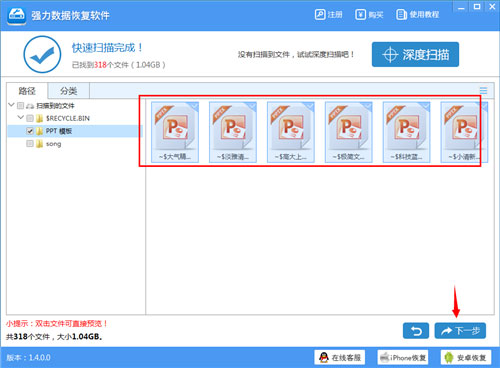The height and width of the screenshot is (368, 500).
Task: Open iPhone恢复 recovery tool
Action: [403, 357]
